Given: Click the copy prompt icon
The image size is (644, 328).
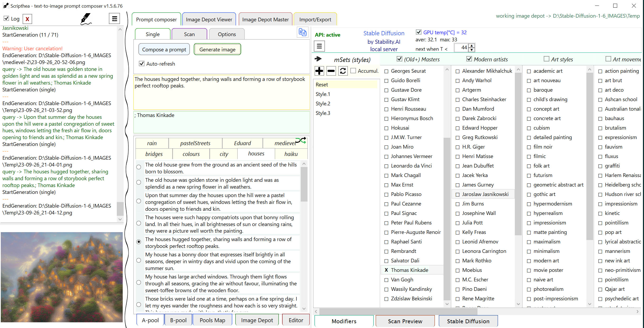Looking at the screenshot, I should tap(303, 32).
